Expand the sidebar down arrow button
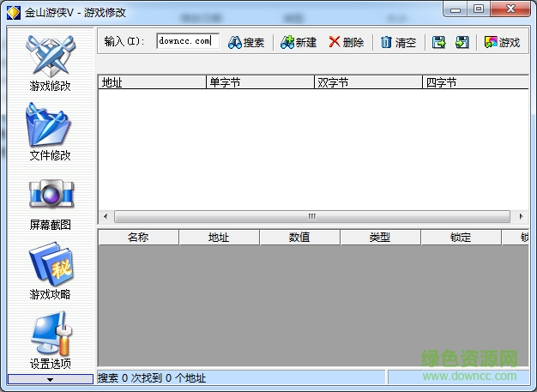Screen dimensions: 537x392 point(50,378)
